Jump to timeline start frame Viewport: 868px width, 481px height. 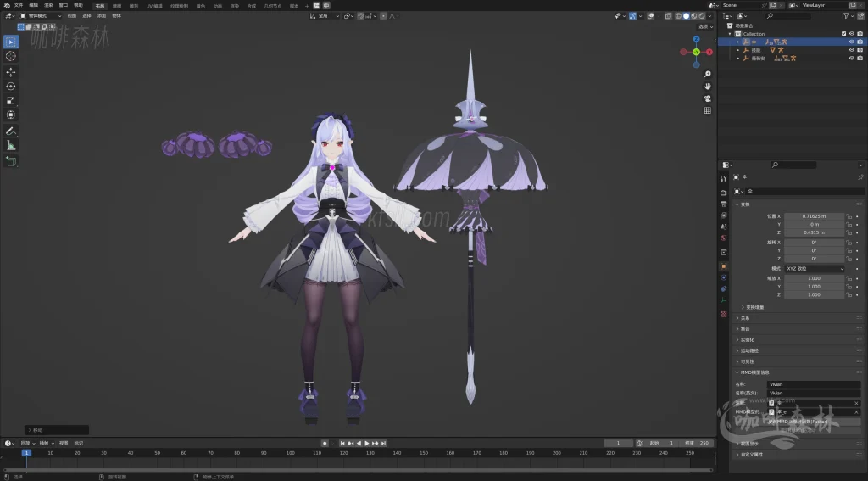coord(342,444)
